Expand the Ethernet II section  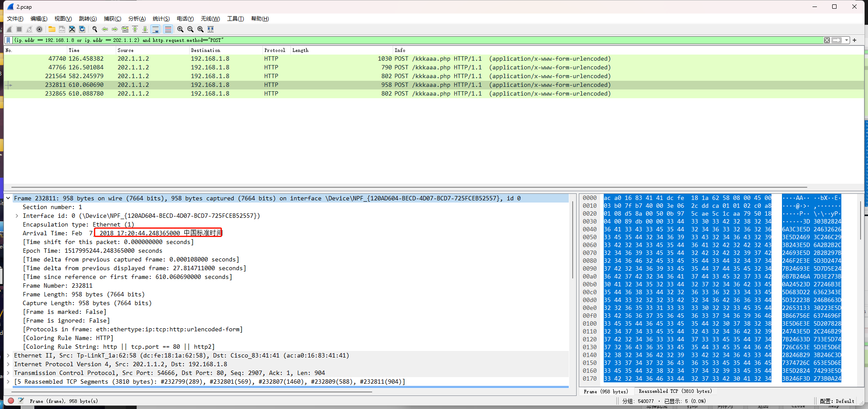coord(8,355)
